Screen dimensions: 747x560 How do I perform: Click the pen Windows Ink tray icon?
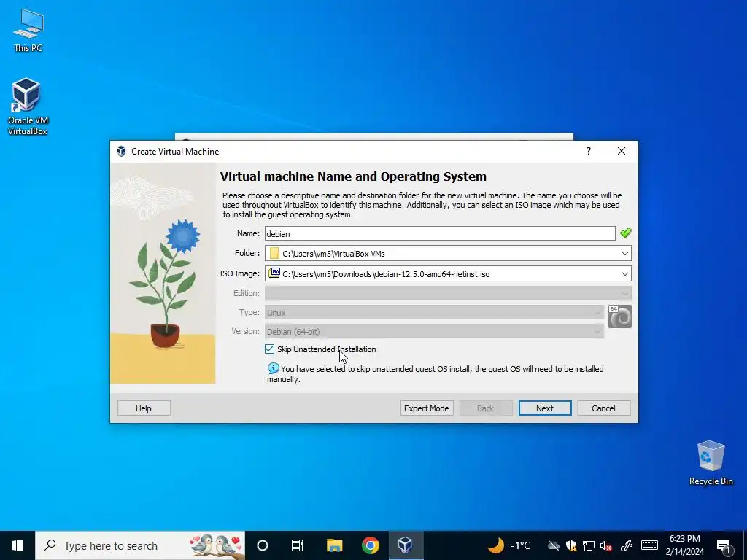tap(627, 545)
